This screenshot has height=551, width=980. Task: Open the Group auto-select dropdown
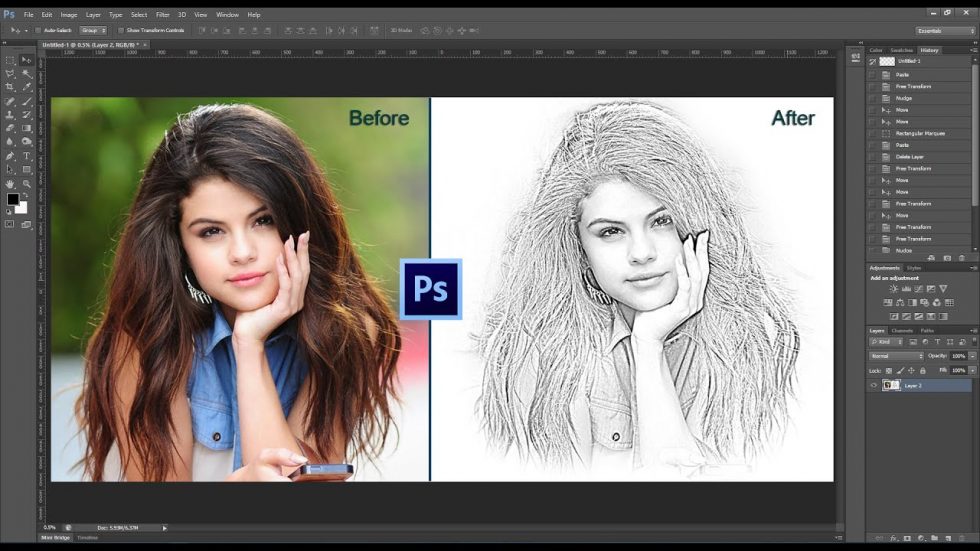(93, 30)
